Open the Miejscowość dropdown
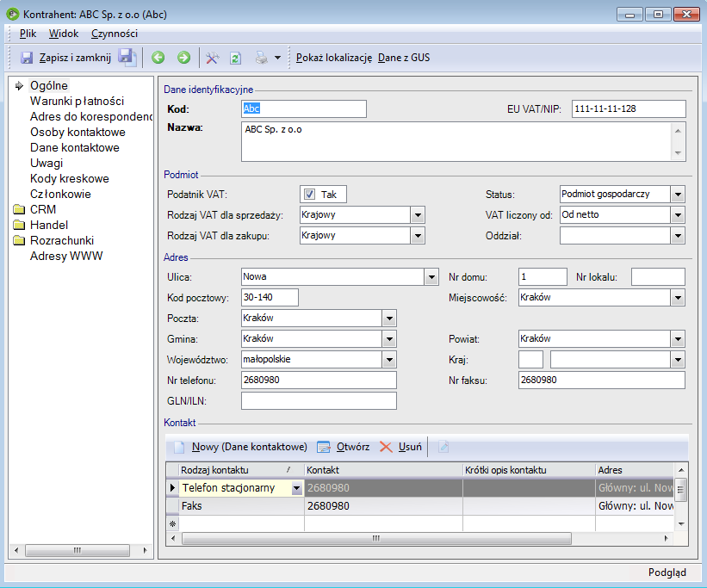Screen dimensions: 707x588 click(678, 298)
